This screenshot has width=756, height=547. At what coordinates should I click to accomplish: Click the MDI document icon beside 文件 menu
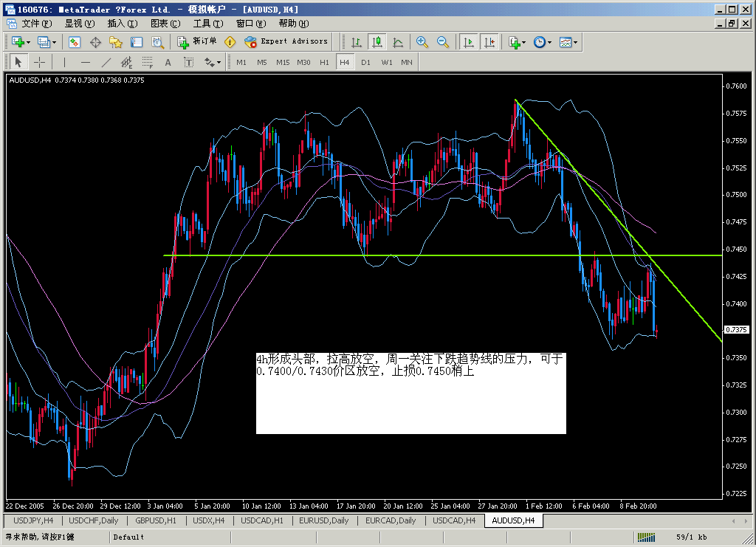(x=11, y=23)
